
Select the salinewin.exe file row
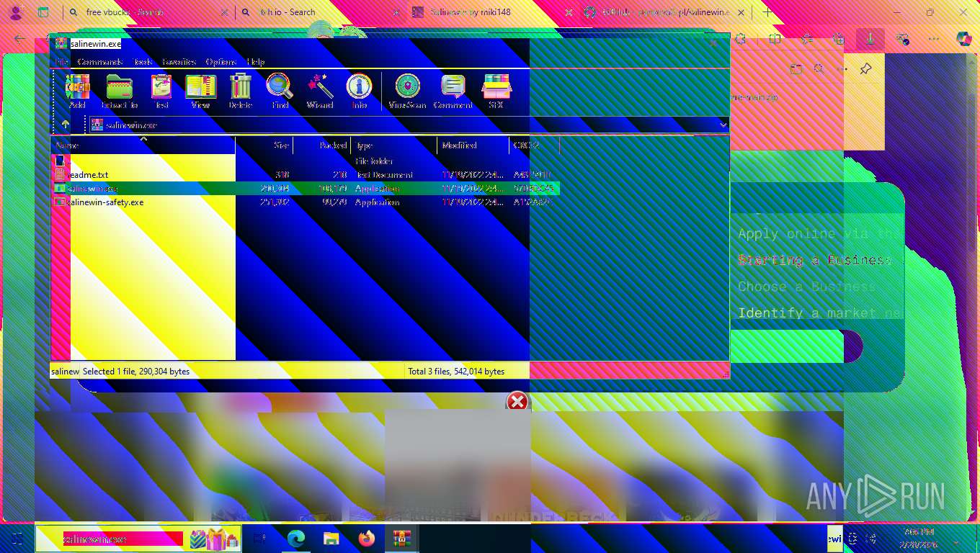[x=305, y=189]
